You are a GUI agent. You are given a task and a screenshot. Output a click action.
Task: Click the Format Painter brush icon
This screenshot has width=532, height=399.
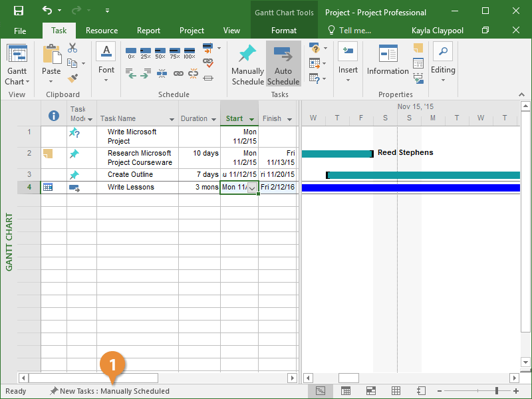click(72, 78)
